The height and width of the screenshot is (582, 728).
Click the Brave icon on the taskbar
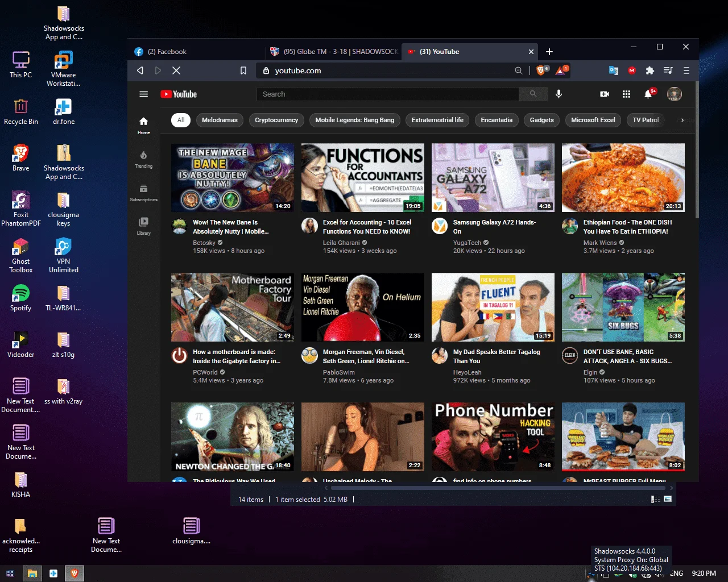(x=75, y=573)
